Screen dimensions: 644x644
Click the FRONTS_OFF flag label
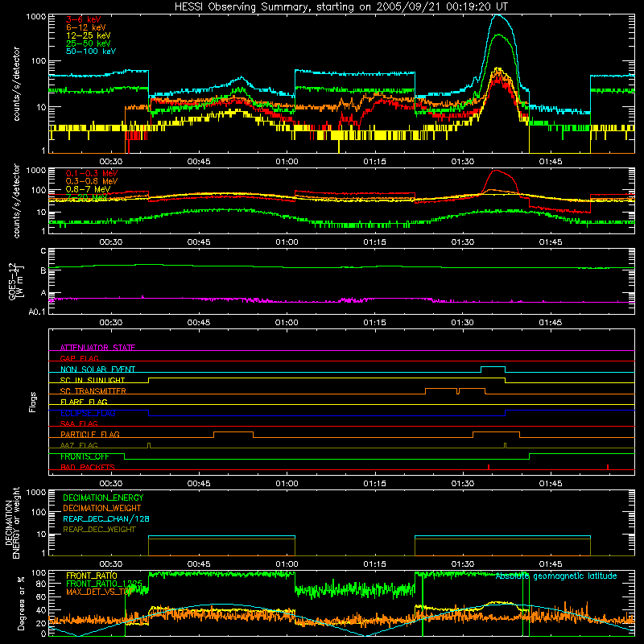click(x=85, y=456)
